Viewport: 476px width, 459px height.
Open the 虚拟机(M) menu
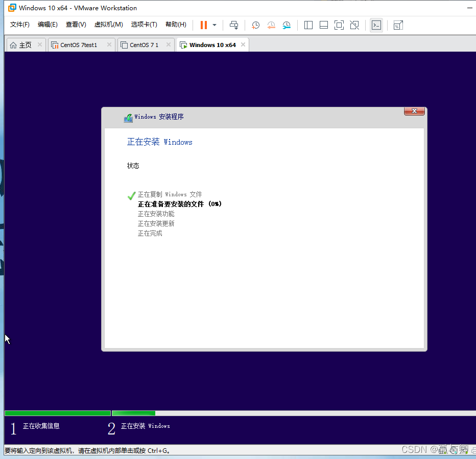coord(108,25)
